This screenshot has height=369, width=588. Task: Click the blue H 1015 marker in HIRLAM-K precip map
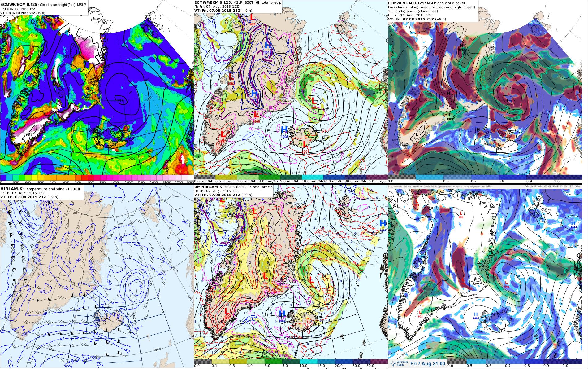click(x=383, y=225)
